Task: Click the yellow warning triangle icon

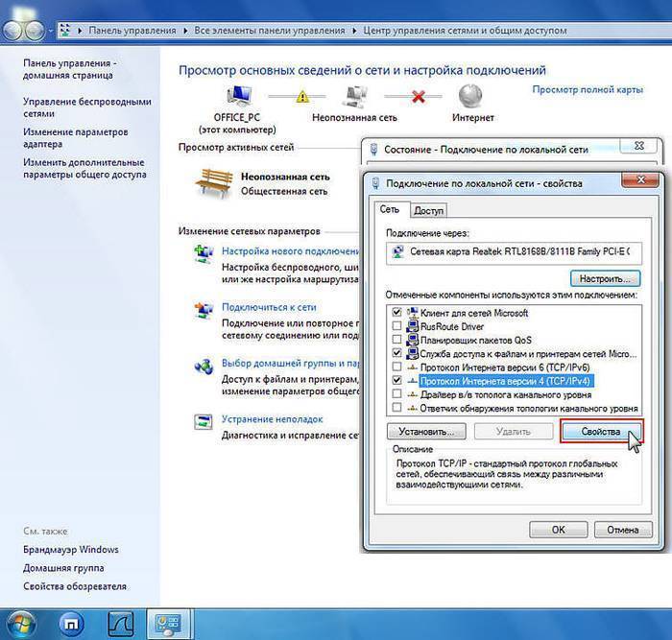Action: pyautogui.click(x=302, y=96)
